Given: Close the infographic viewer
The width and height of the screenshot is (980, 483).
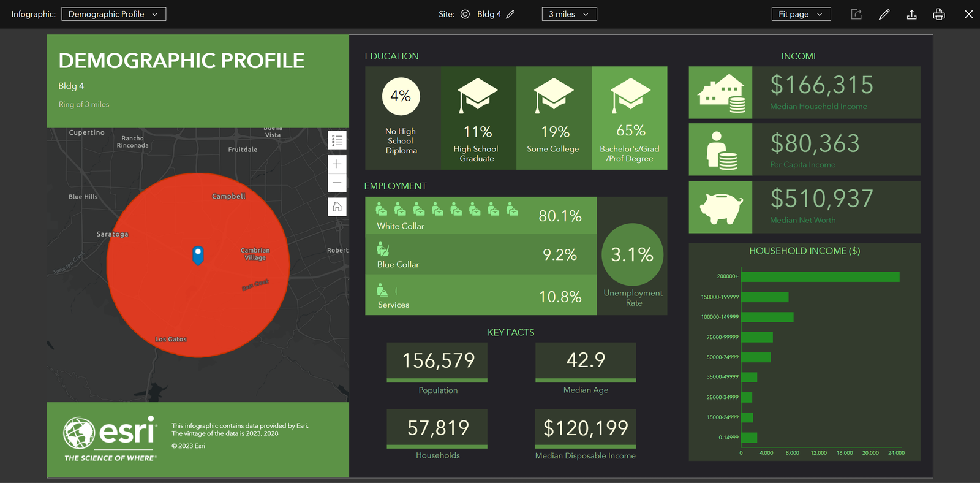Looking at the screenshot, I should tap(968, 14).
